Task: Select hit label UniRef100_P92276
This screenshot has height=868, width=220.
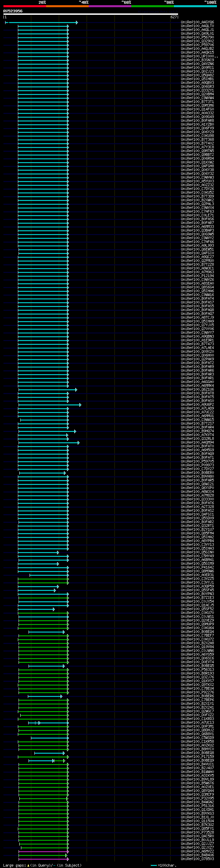Action: pyautogui.click(x=197, y=692)
